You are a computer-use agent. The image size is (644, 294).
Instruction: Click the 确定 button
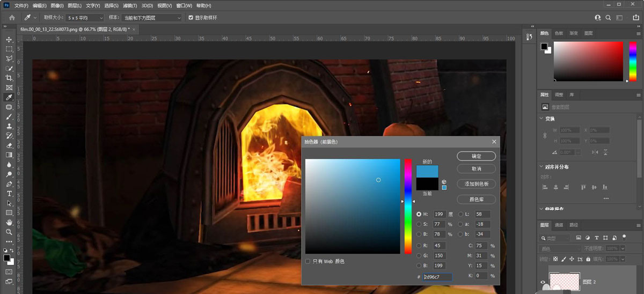[476, 156]
